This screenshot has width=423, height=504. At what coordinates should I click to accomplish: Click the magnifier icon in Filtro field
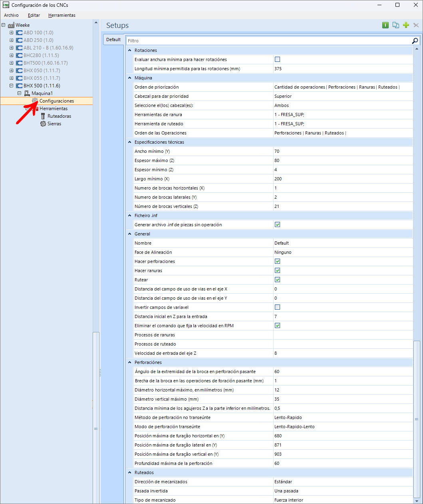pyautogui.click(x=415, y=41)
